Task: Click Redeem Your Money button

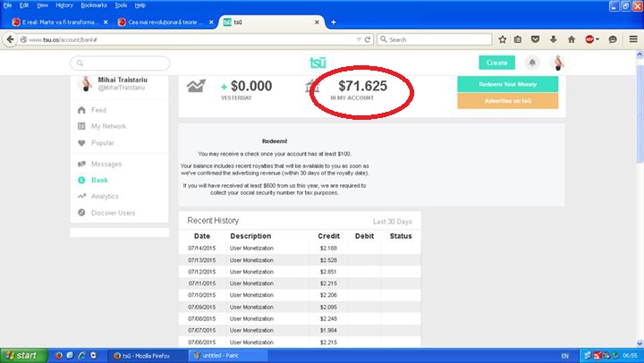Action: pyautogui.click(x=508, y=84)
